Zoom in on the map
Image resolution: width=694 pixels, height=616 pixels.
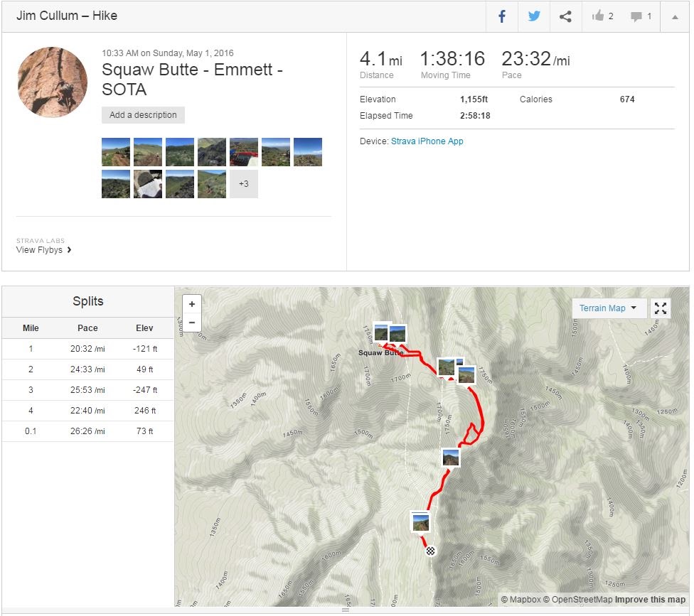(192, 304)
